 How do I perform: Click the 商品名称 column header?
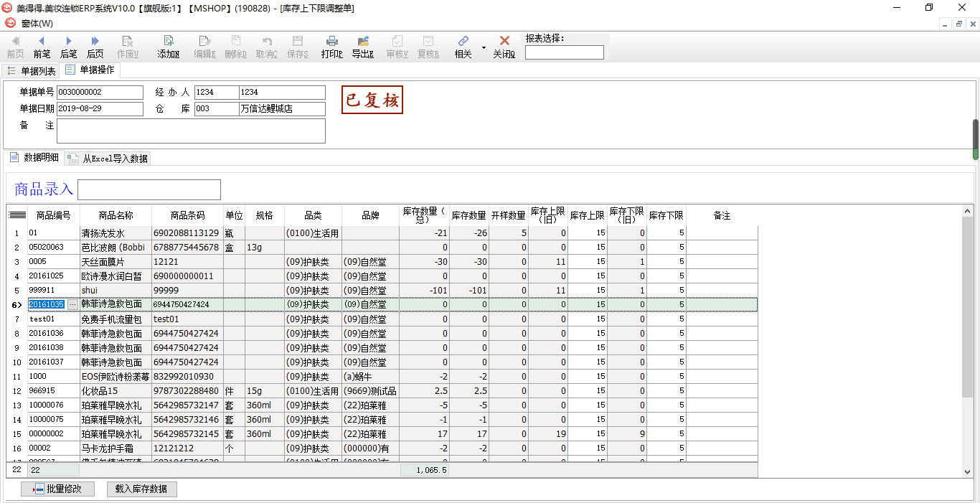click(116, 215)
